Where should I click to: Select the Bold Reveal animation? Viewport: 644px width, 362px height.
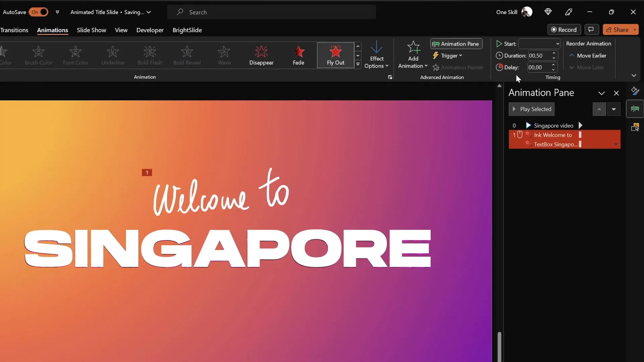pos(187,55)
